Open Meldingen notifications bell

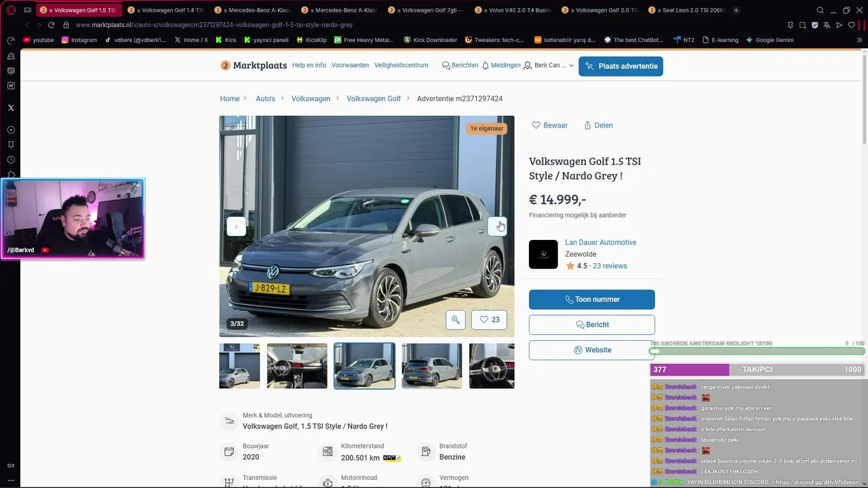tap(501, 65)
